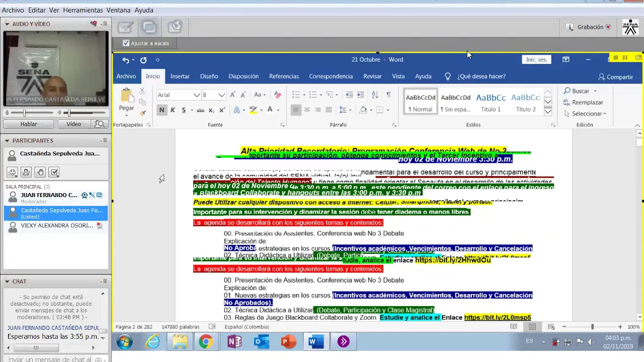Open the raise hand icon in Participantes

click(40, 172)
